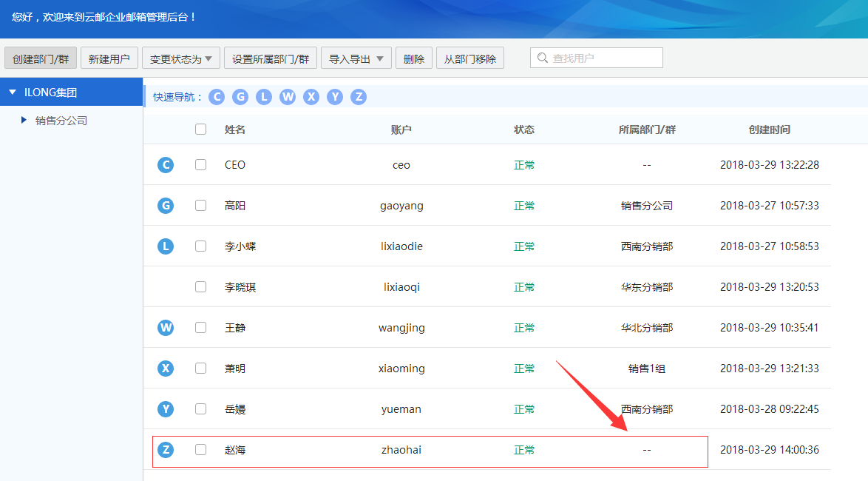Viewport: 868px width, 481px height.
Task: Click the account name wangjing
Action: click(401, 328)
